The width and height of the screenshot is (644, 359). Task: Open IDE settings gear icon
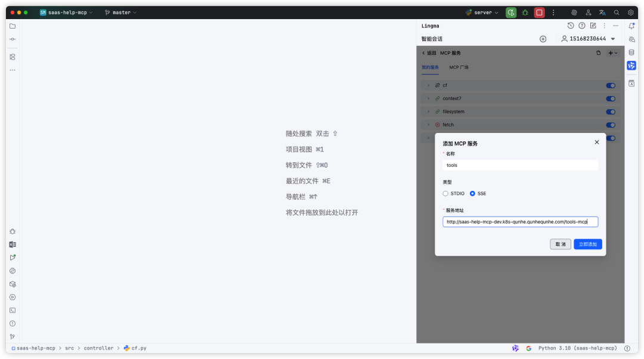tap(630, 13)
